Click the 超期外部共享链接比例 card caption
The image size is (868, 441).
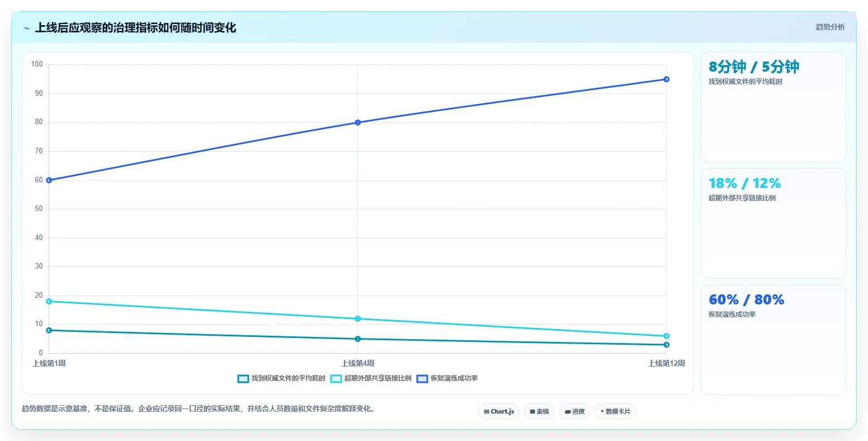point(742,198)
